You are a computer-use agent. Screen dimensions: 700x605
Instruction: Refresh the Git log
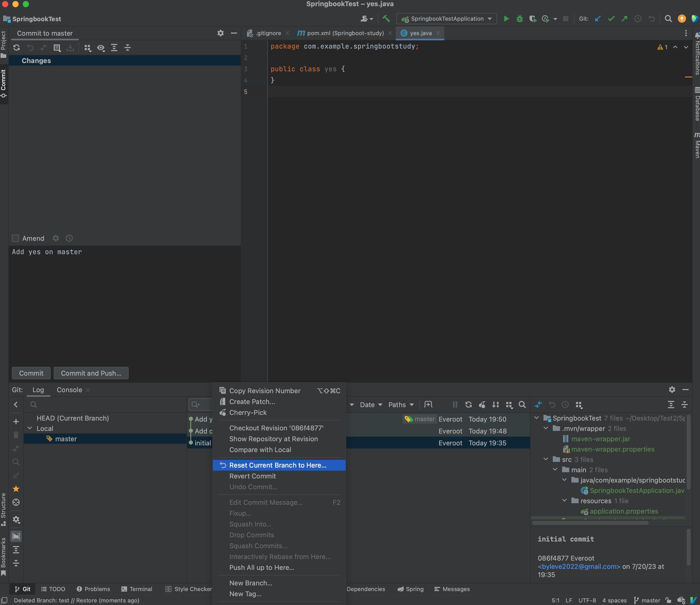pyautogui.click(x=468, y=404)
